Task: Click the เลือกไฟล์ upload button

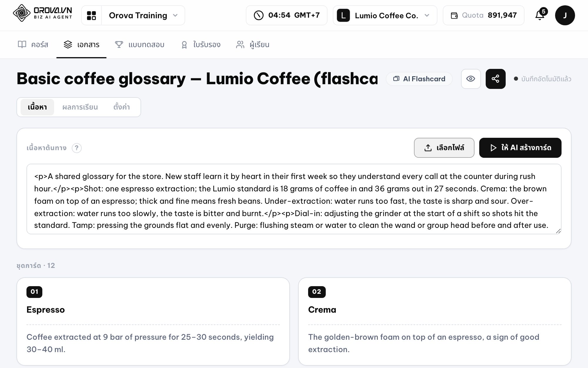Action: point(444,148)
